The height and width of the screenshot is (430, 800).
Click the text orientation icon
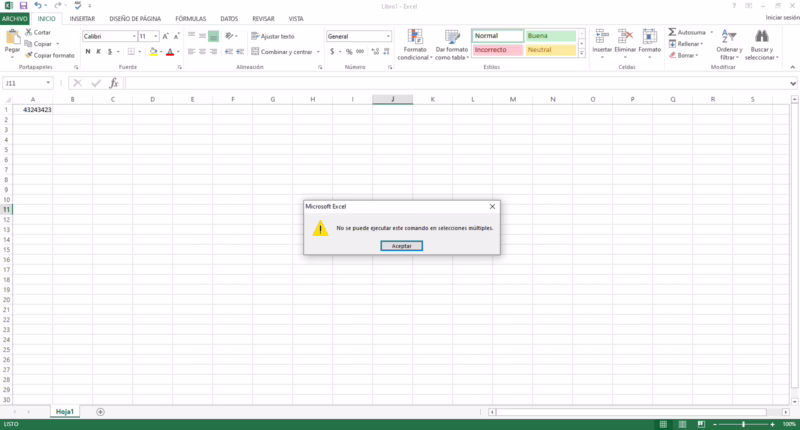229,36
